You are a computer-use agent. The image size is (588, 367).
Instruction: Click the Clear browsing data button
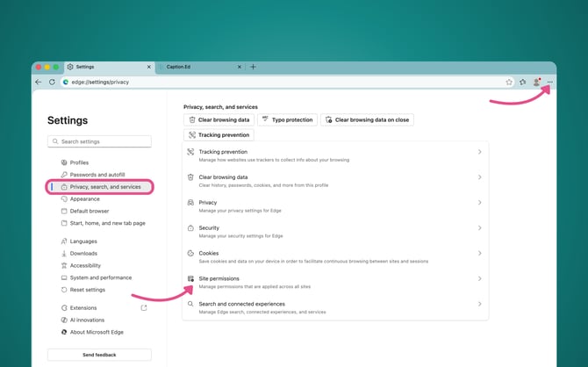[219, 119]
